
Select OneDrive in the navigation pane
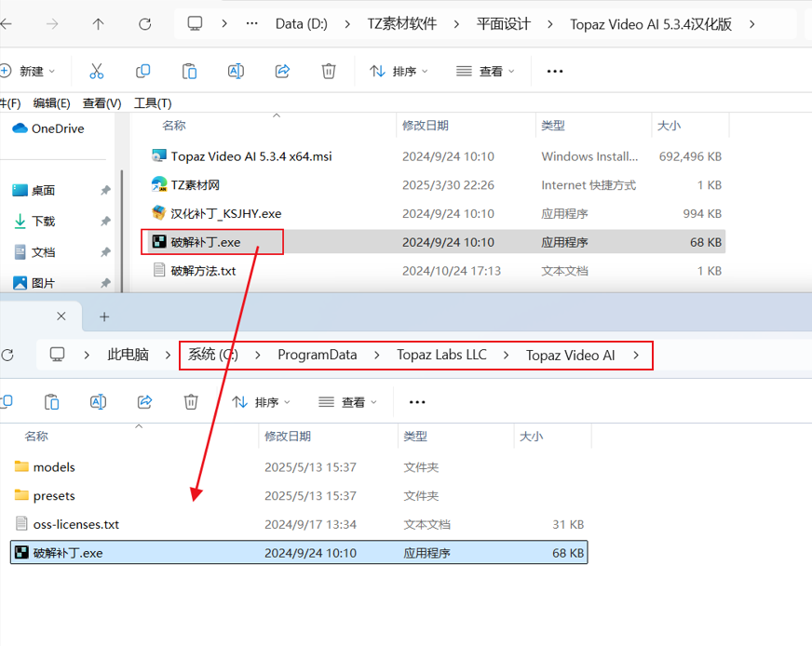point(48,128)
